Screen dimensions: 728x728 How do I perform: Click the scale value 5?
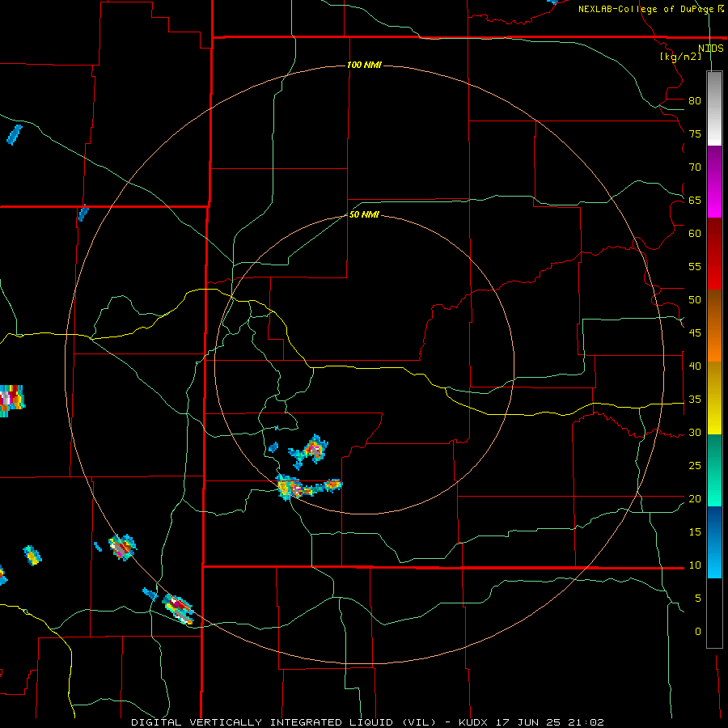tap(698, 598)
